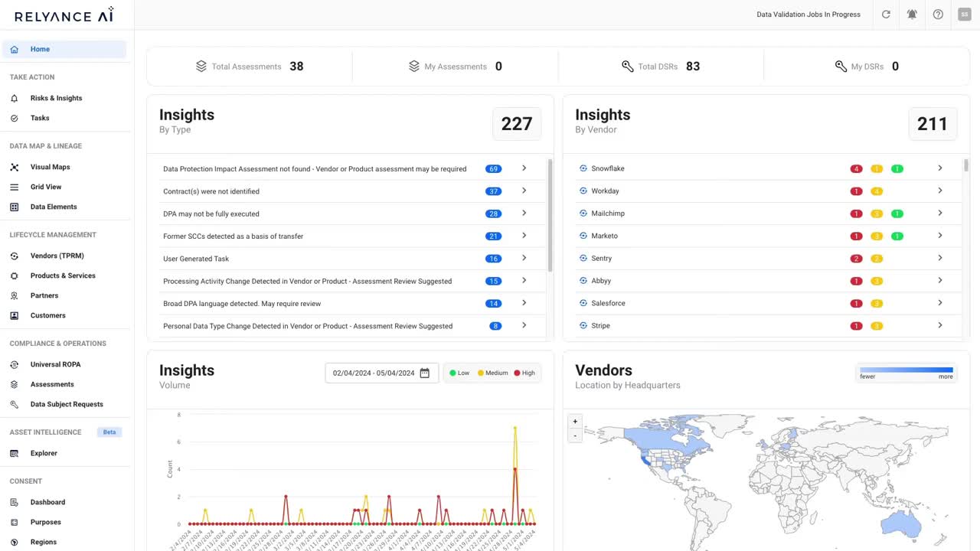This screenshot has height=551, width=980.
Task: Zoom in on the vendors map
Action: [x=575, y=421]
